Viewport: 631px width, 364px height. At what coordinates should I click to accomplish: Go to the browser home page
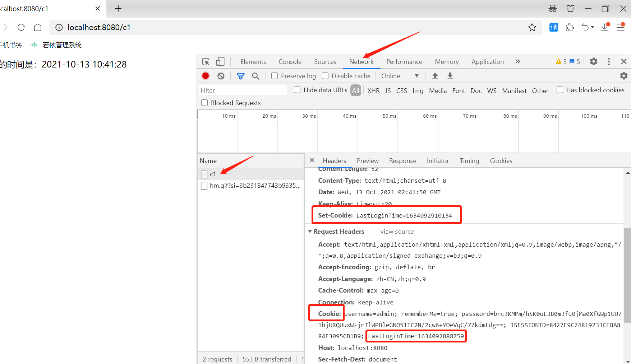coord(38,27)
